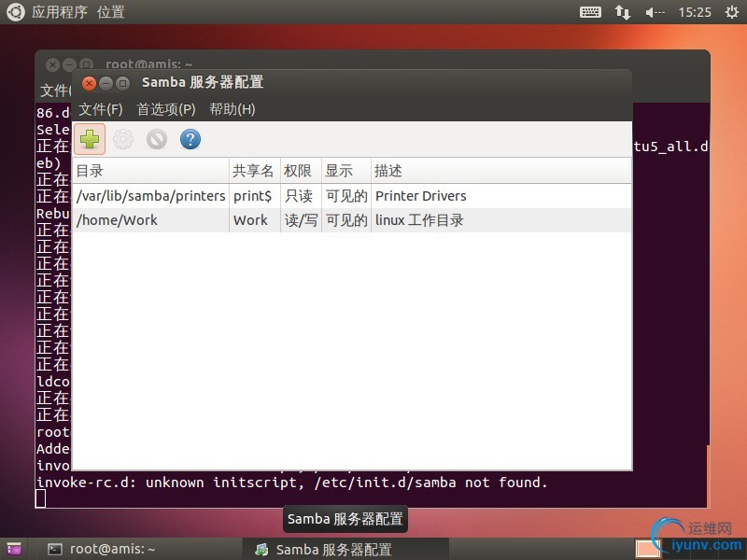Screen dimensions: 747x560
Task: Open the 应用程序 menu in top panel
Action: click(x=60, y=12)
